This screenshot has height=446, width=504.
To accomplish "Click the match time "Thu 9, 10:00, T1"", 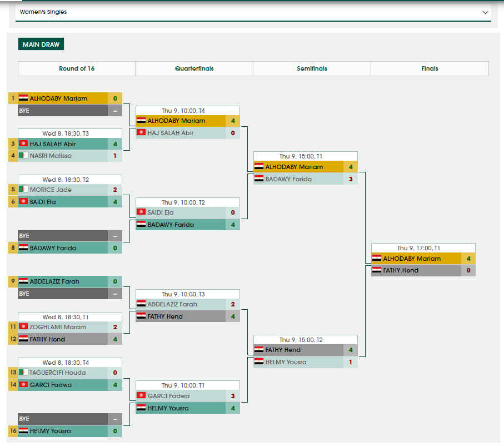I will pyautogui.click(x=183, y=385).
